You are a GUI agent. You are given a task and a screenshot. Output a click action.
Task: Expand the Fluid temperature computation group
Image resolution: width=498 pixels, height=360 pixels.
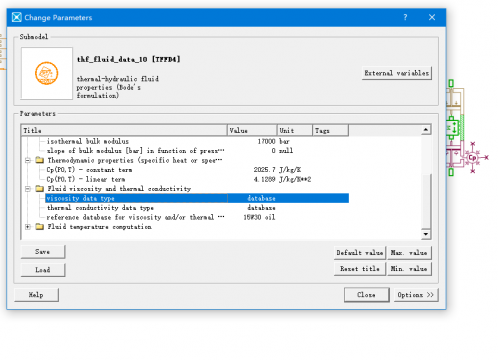click(28, 227)
